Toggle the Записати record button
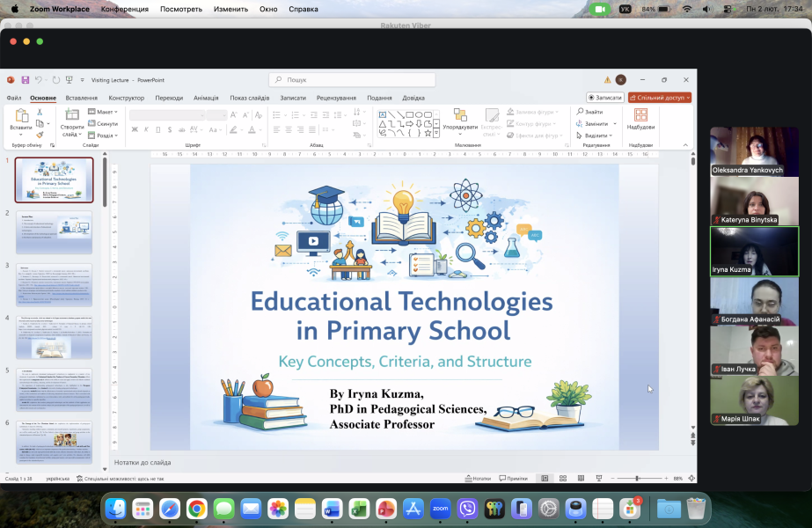This screenshot has width=812, height=528. [605, 98]
